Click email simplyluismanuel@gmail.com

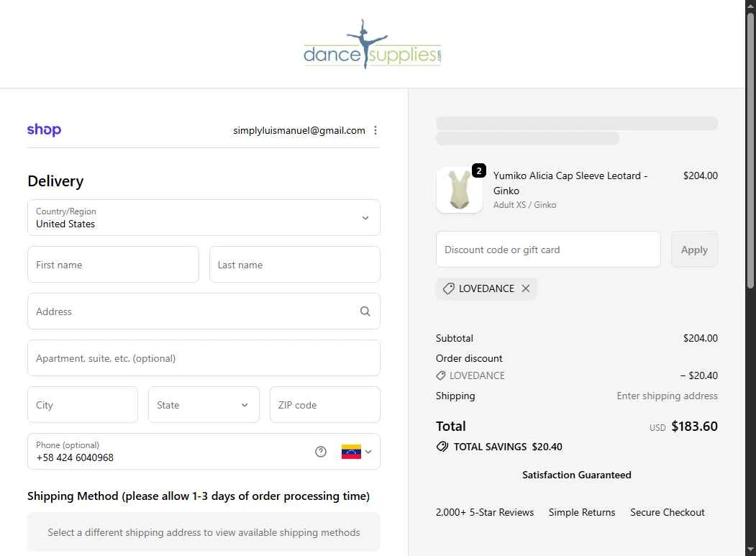299,130
